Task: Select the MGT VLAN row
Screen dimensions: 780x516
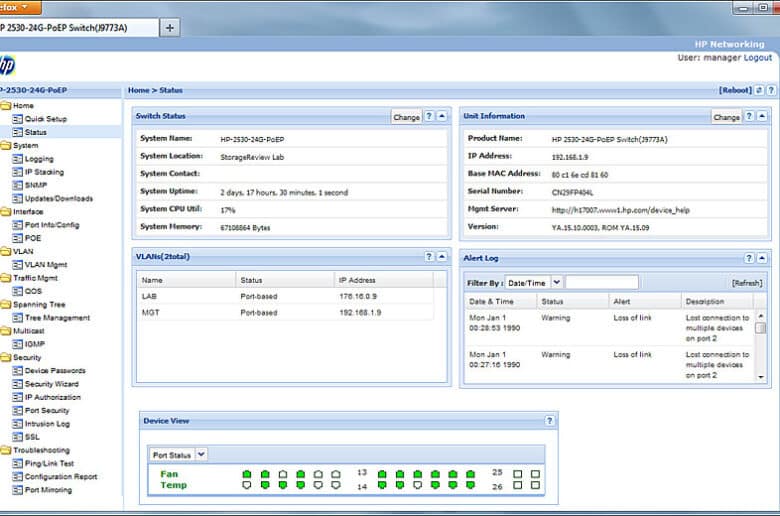Action: pyautogui.click(x=285, y=313)
